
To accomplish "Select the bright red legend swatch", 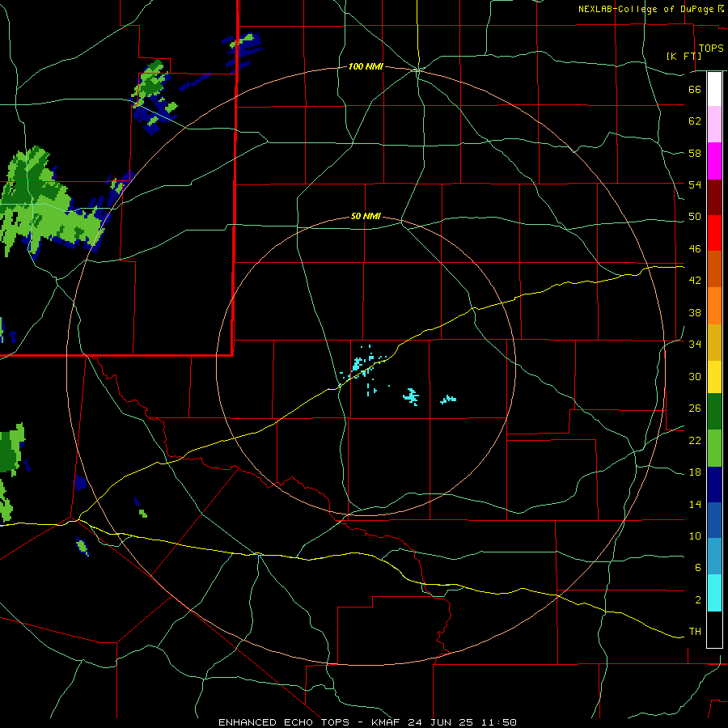I will click(714, 233).
